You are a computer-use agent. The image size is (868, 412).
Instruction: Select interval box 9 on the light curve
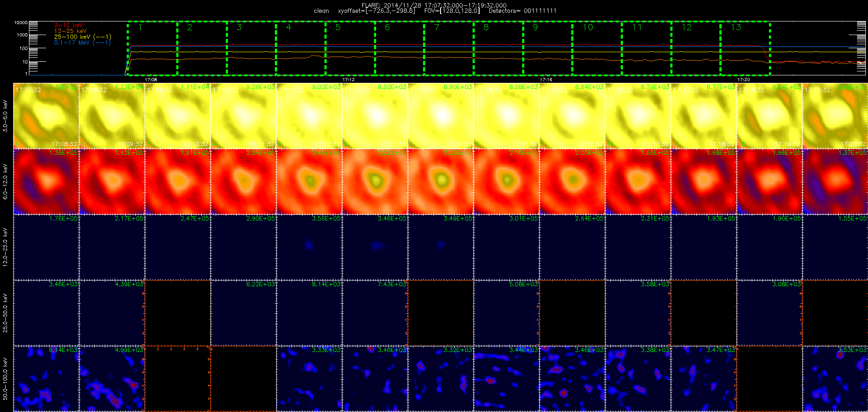click(548, 48)
